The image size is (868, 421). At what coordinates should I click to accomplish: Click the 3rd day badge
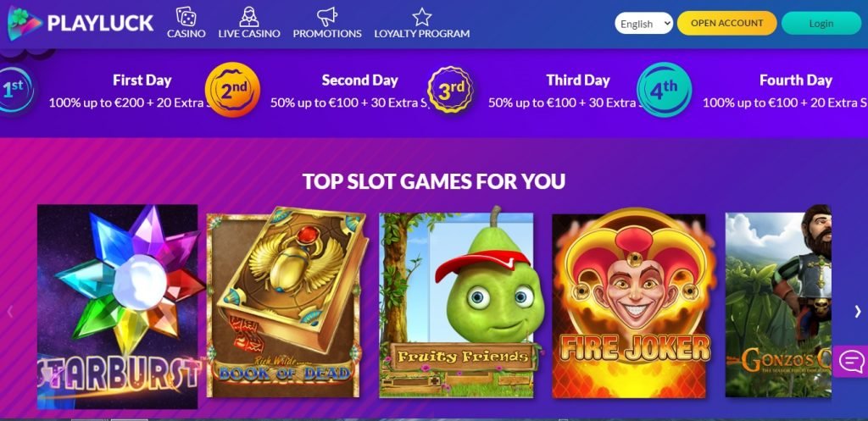pos(450,90)
